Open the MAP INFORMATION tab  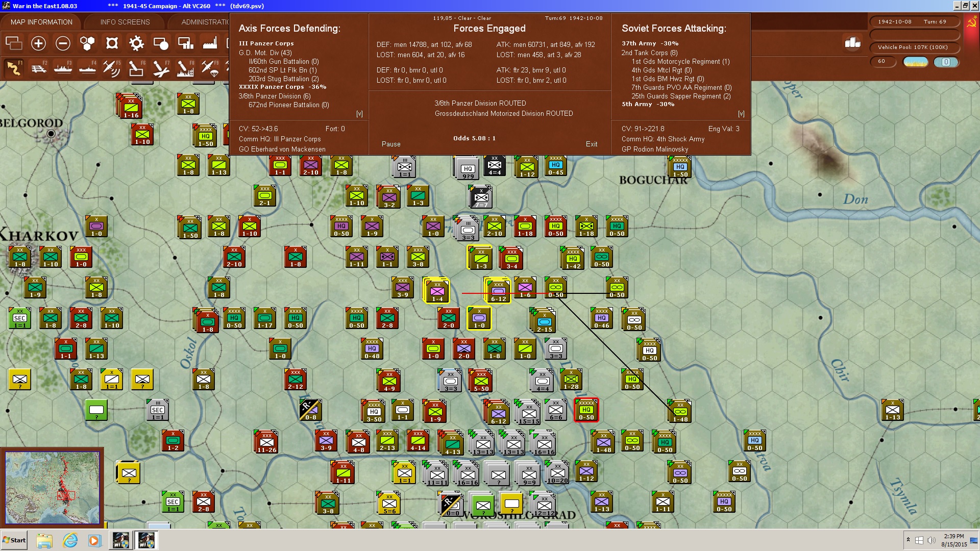[x=41, y=22]
